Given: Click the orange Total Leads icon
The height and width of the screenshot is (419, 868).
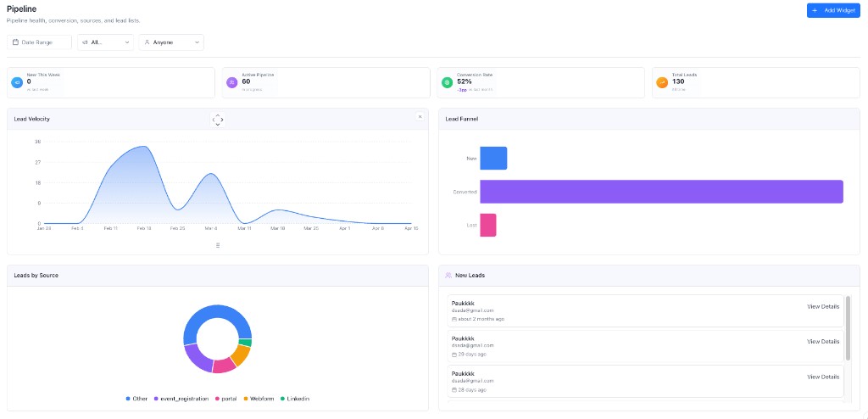Looking at the screenshot, I should tap(661, 82).
